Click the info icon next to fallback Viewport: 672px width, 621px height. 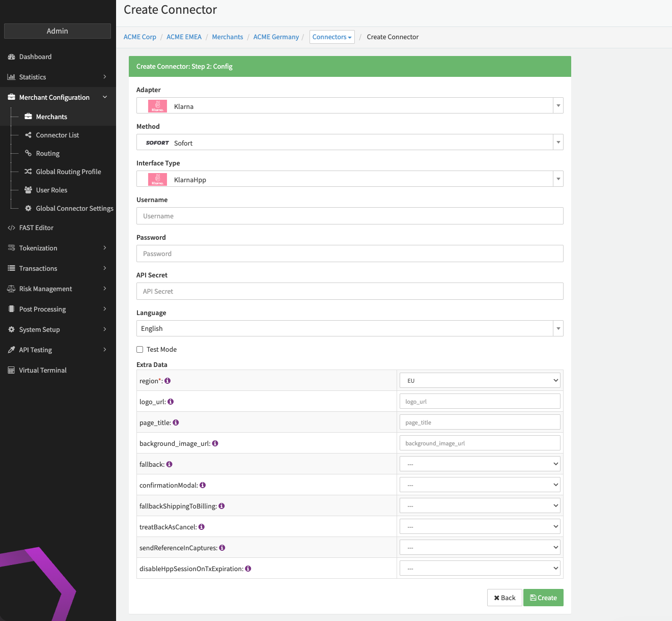170,464
